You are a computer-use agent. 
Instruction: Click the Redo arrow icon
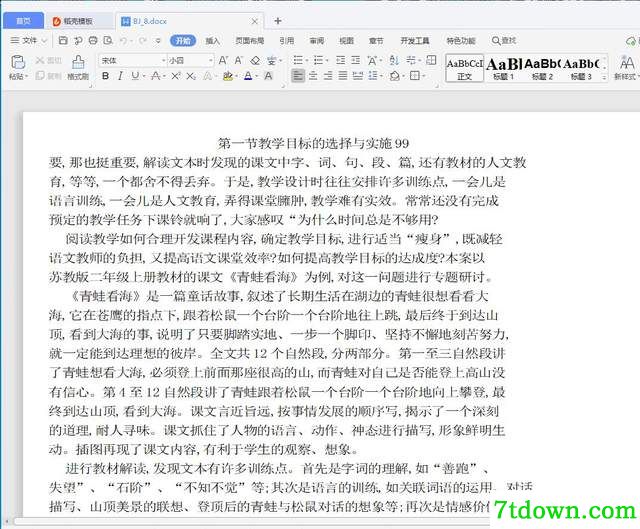coord(142,40)
